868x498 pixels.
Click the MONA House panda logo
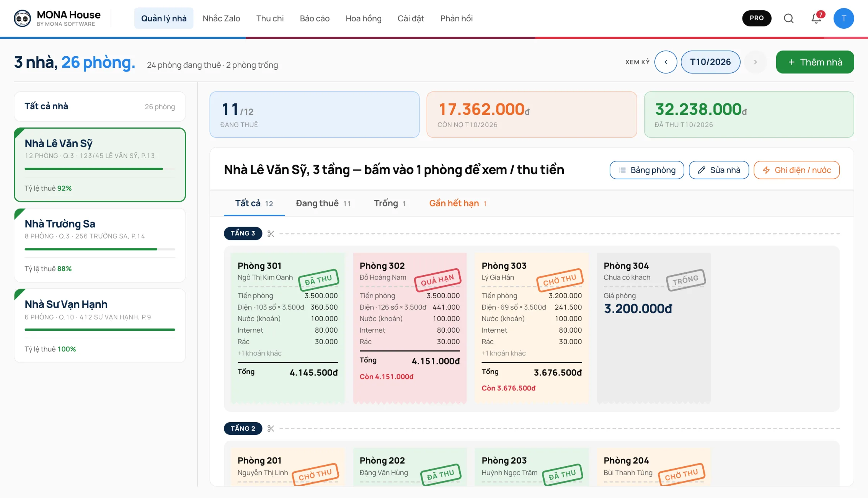point(22,18)
